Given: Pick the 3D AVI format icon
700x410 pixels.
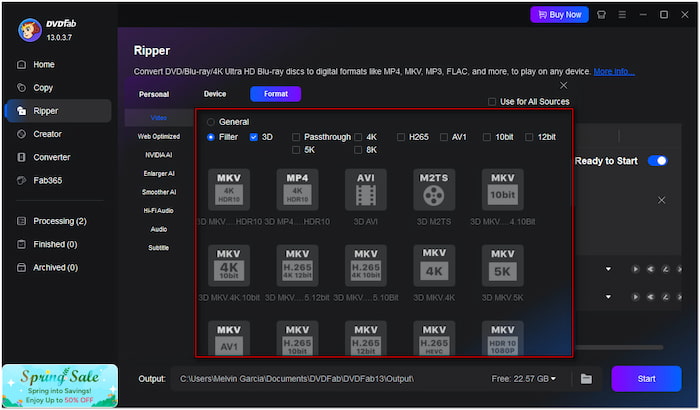Looking at the screenshot, I should tap(366, 189).
